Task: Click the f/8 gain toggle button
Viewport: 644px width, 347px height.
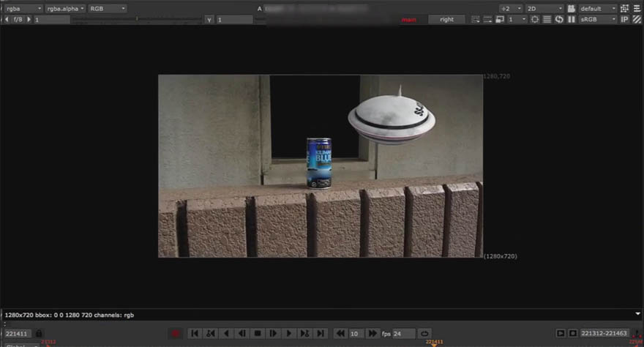Action: (x=18, y=19)
